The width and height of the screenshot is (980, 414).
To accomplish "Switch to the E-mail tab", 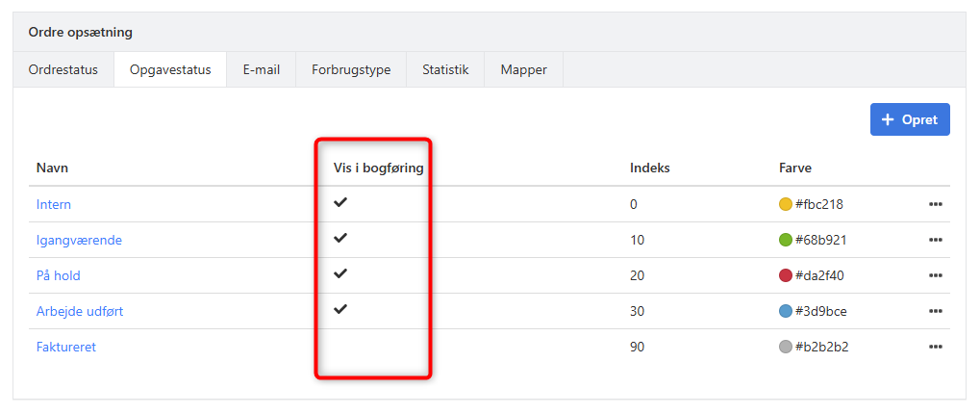I will pyautogui.click(x=262, y=69).
